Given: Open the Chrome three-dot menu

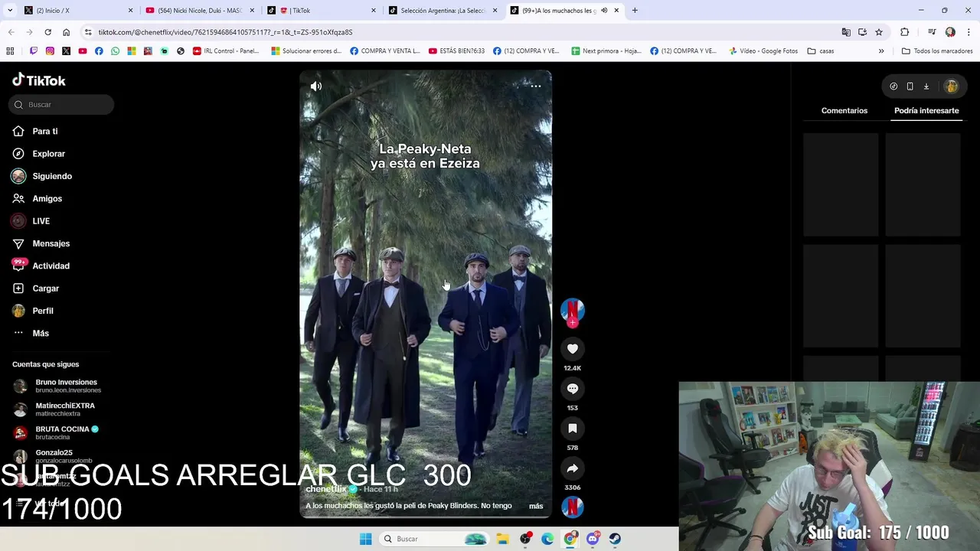Looking at the screenshot, I should [x=969, y=32].
